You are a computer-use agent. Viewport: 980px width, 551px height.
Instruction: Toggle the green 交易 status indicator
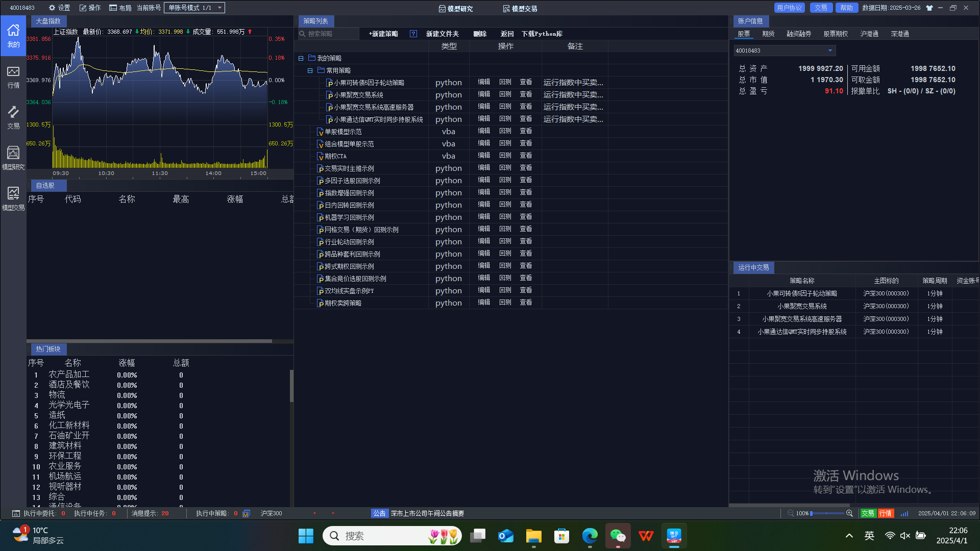pos(868,513)
